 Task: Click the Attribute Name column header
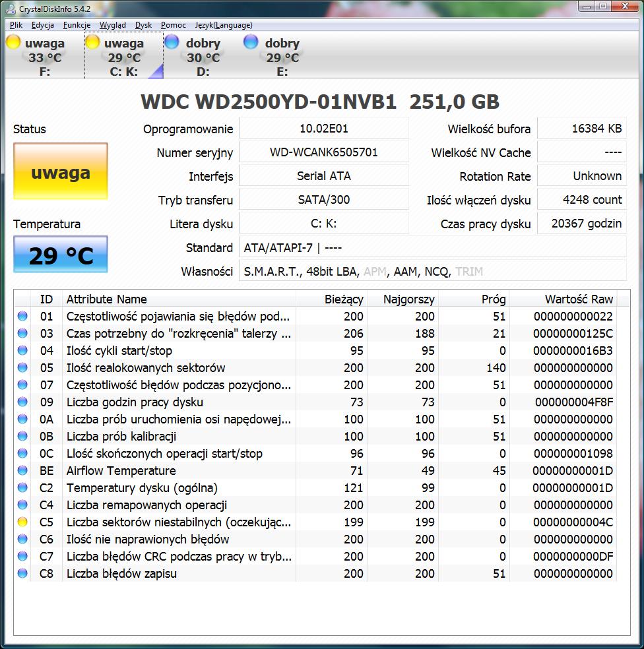(179, 299)
